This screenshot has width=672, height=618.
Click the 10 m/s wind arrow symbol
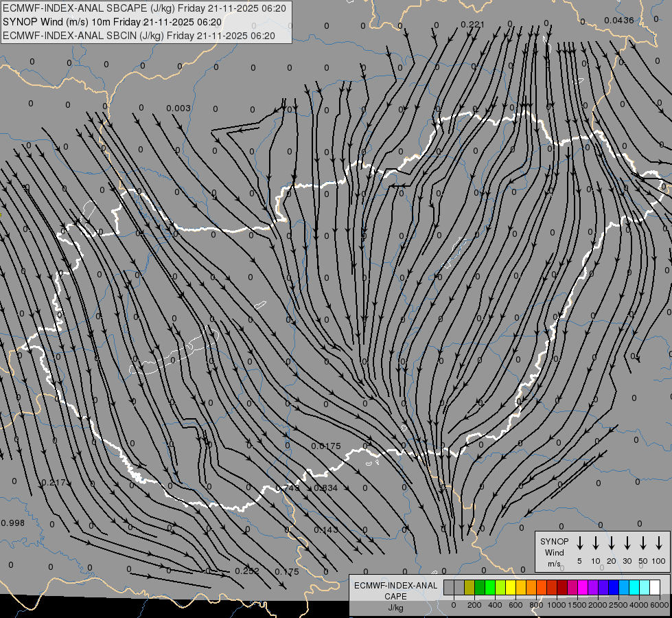coord(596,543)
